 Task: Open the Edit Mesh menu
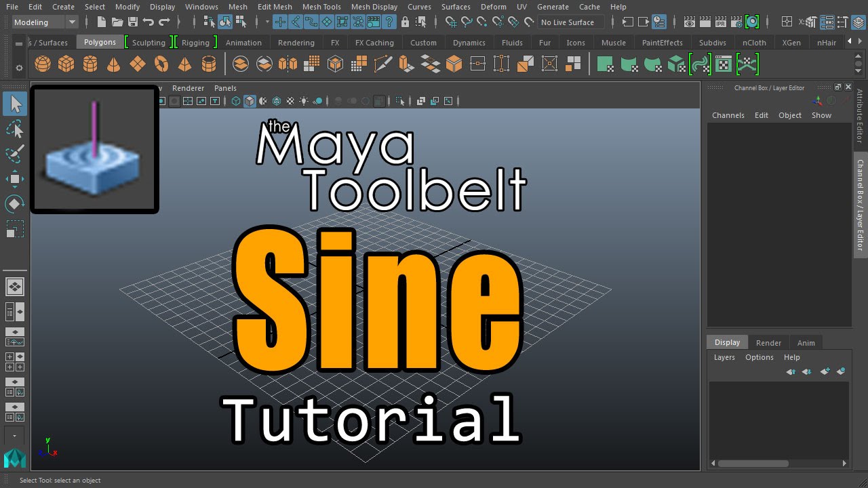click(x=275, y=7)
